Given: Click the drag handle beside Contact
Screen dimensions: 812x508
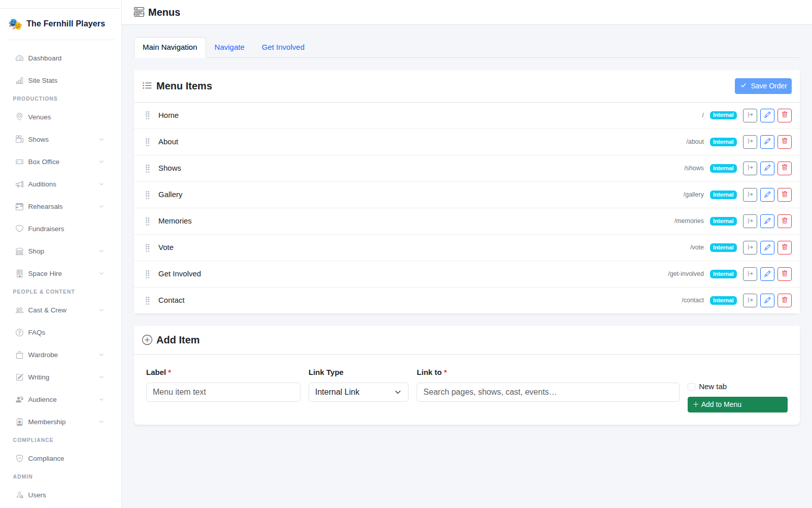Looking at the screenshot, I should click(x=148, y=300).
